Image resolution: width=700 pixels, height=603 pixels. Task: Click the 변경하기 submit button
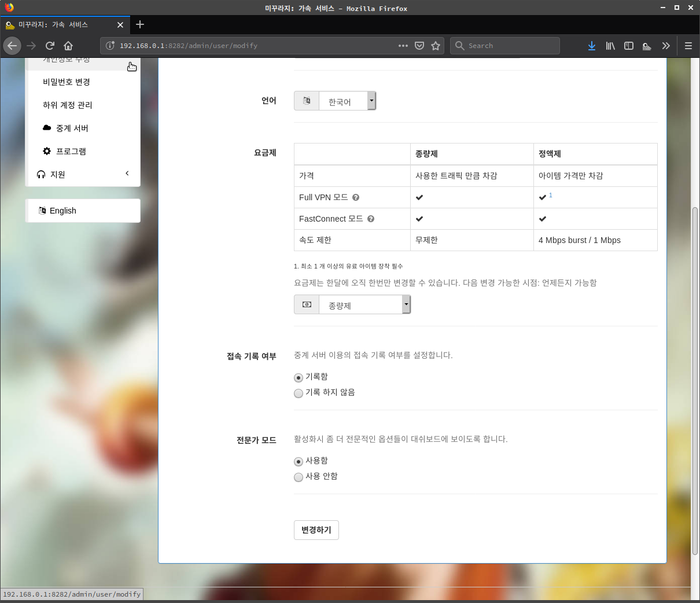316,530
